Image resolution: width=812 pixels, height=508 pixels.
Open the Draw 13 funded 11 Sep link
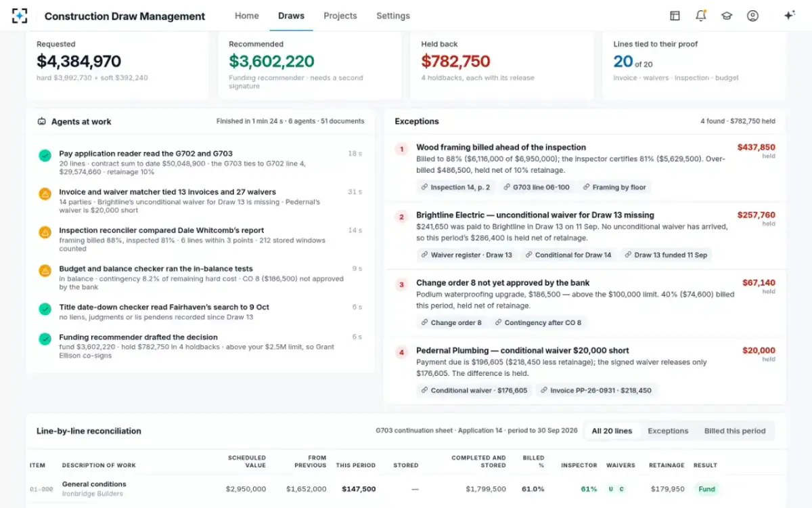point(666,255)
